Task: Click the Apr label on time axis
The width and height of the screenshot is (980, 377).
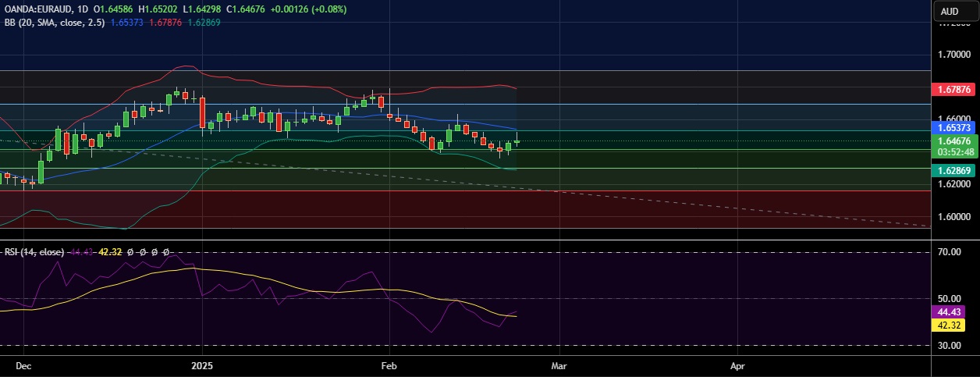Action: coord(737,365)
